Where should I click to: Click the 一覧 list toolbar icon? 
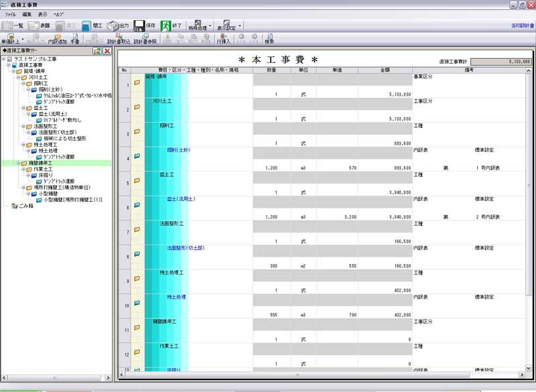[x=13, y=25]
